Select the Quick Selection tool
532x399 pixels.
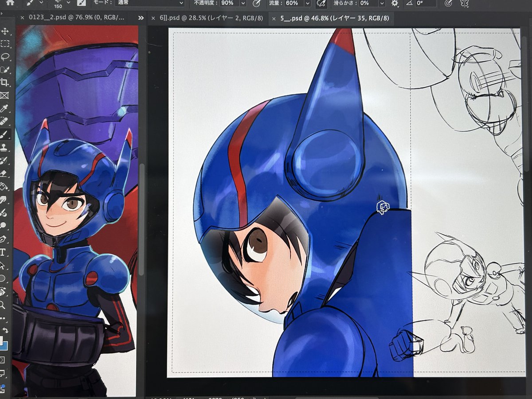[5, 70]
